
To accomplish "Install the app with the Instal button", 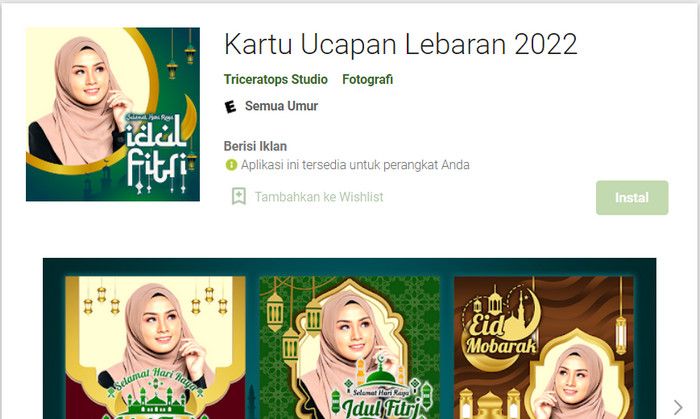I will [x=632, y=197].
